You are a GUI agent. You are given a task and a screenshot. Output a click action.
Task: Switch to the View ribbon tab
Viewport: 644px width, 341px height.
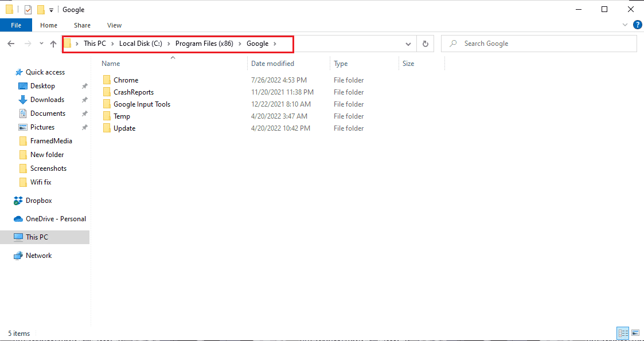pyautogui.click(x=114, y=25)
